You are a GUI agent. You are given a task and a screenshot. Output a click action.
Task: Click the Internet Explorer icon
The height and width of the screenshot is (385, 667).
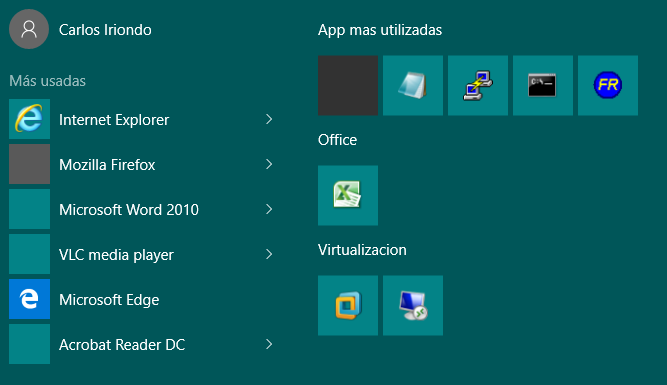[29, 119]
